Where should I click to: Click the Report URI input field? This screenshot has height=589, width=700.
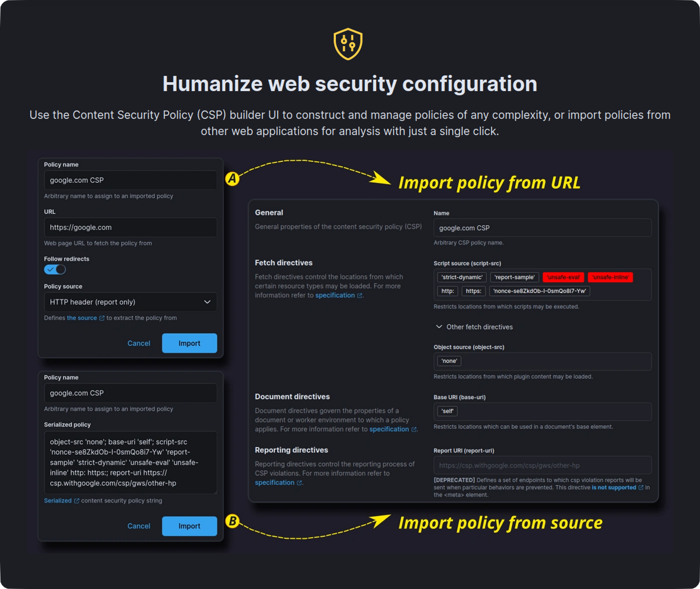(542, 465)
